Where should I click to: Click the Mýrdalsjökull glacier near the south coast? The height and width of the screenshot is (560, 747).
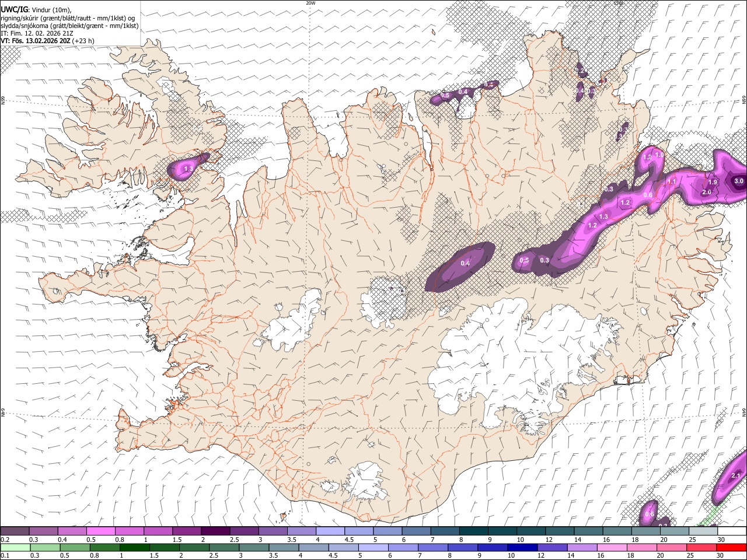click(x=366, y=480)
